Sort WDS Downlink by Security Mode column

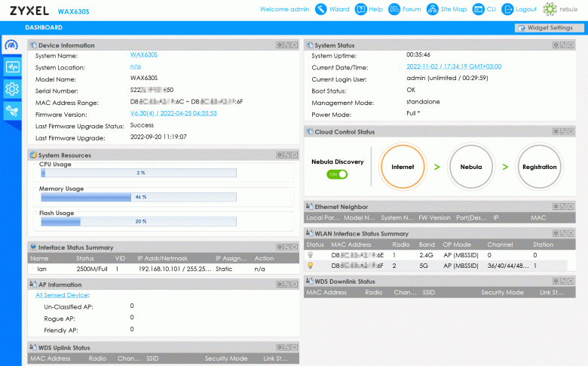[x=502, y=293]
